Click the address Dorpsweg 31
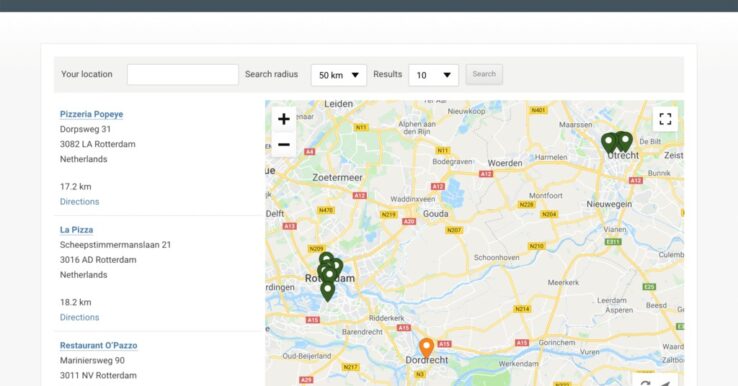The image size is (738, 386). (85, 129)
